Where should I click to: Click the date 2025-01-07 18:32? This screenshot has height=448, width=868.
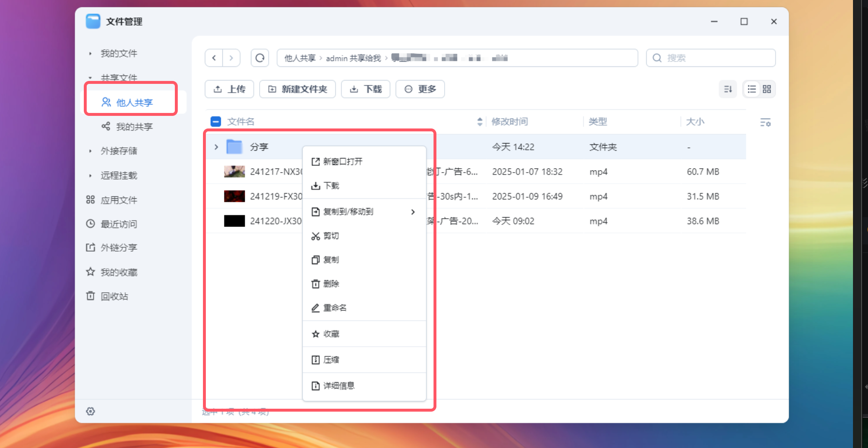pos(527,172)
